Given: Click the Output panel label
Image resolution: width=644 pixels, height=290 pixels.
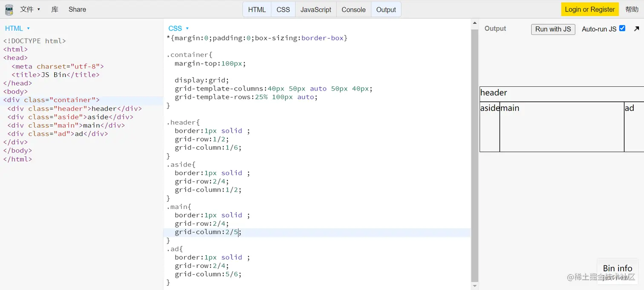Looking at the screenshot, I should click(x=495, y=28).
